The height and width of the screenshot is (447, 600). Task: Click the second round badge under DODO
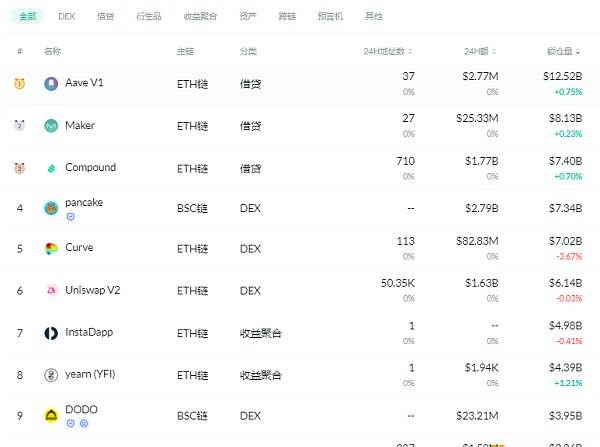[84, 424]
